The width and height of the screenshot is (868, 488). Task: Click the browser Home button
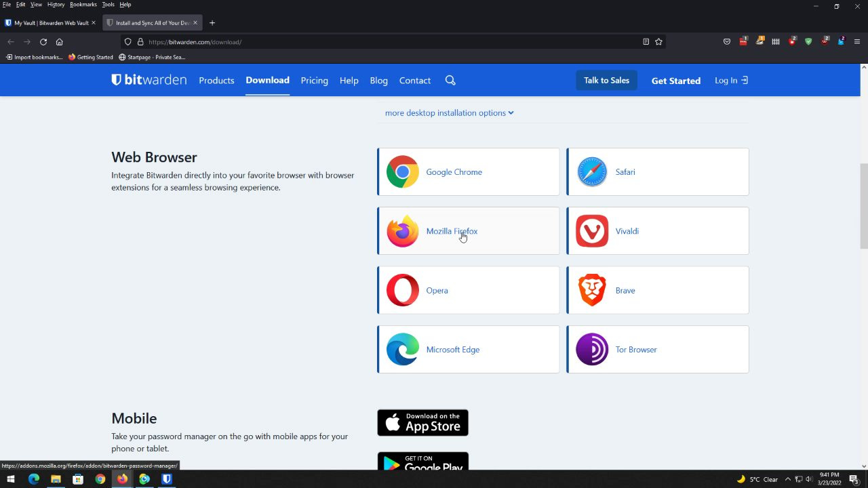pos(60,42)
